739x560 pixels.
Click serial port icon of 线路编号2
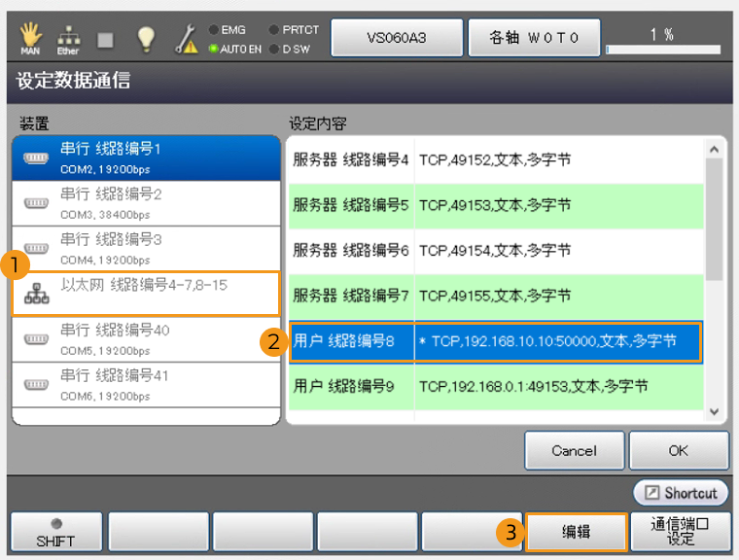pos(36,203)
